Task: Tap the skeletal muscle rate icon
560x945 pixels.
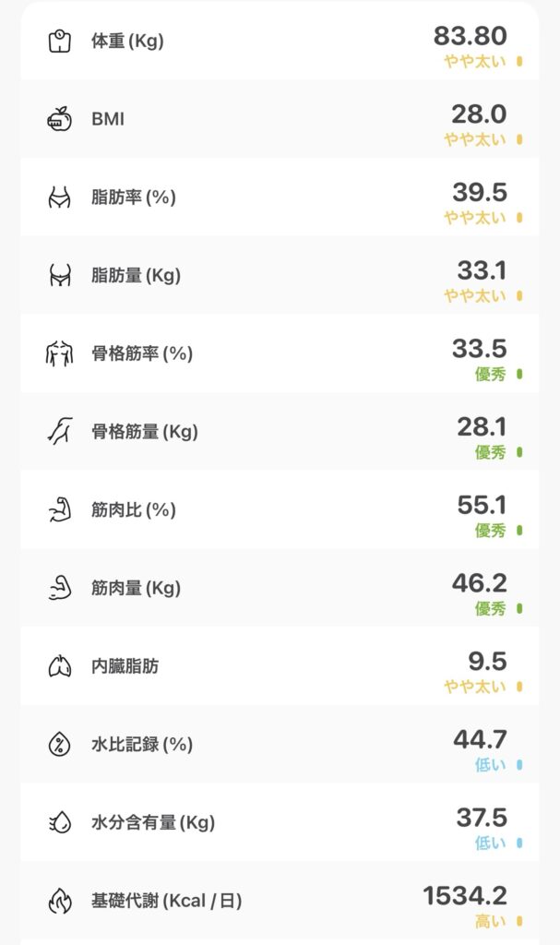Action: 60,353
